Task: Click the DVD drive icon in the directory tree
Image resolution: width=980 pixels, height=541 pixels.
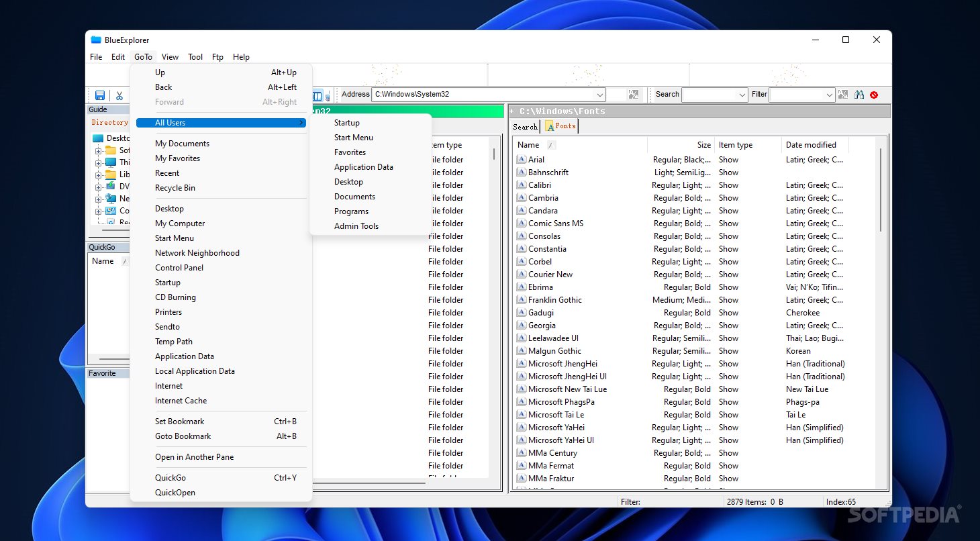Action: [x=111, y=187]
